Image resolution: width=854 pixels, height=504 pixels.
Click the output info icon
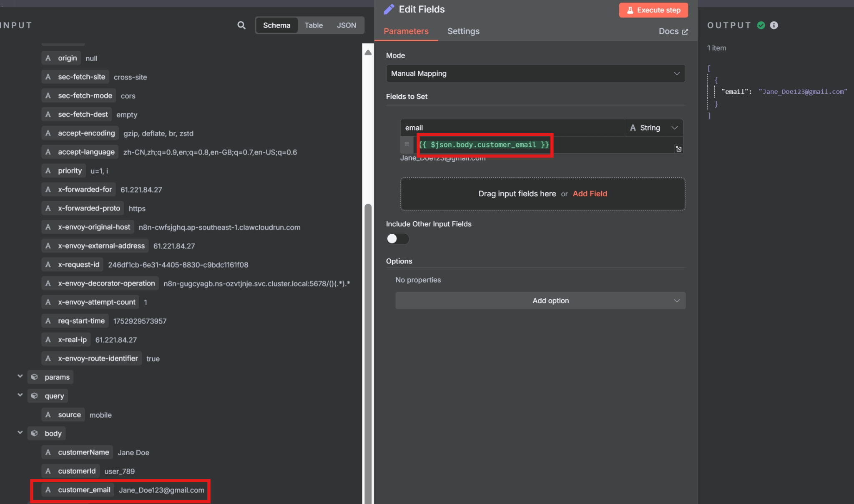click(774, 25)
